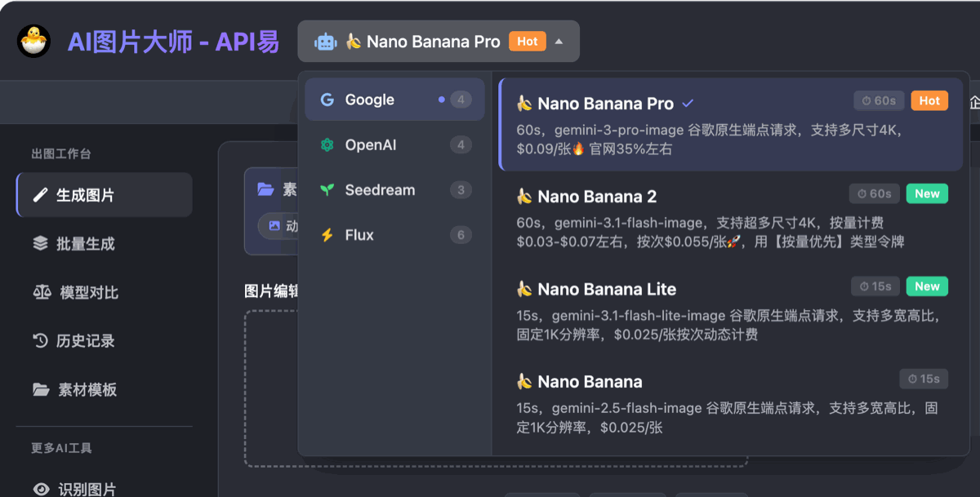This screenshot has height=497, width=980.
Task: Open 素材模板 in the sidebar
Action: (105, 390)
